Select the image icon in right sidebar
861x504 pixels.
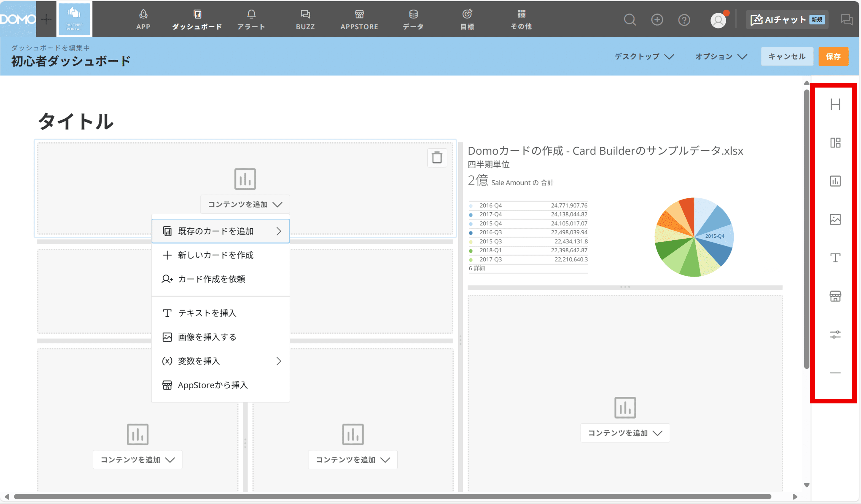(835, 219)
